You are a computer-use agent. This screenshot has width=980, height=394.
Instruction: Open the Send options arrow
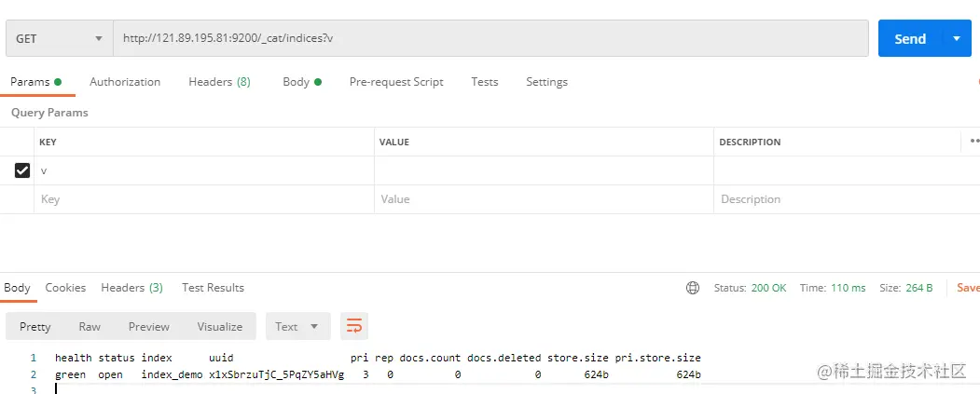coord(957,39)
